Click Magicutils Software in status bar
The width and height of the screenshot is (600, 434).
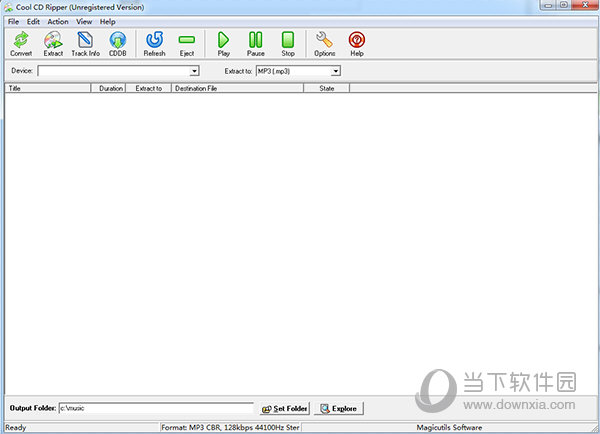[x=449, y=427]
